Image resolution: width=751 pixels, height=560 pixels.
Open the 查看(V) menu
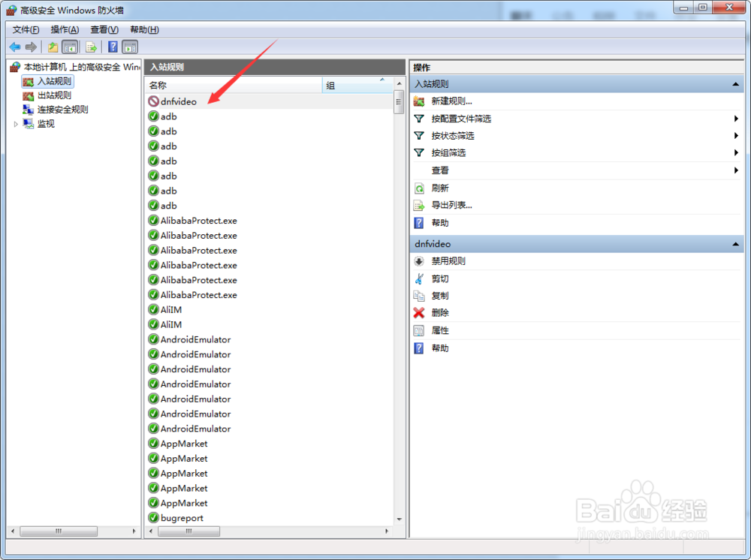(x=104, y=30)
